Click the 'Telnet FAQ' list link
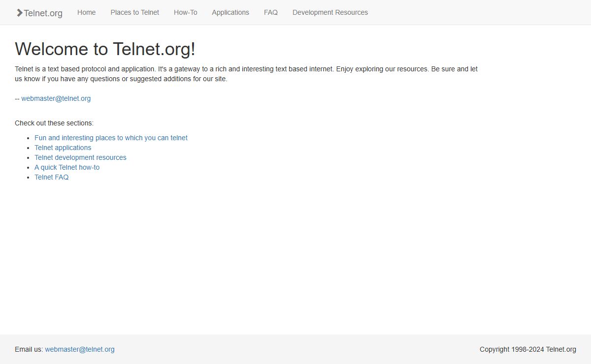This screenshot has width=591, height=364. click(x=51, y=177)
